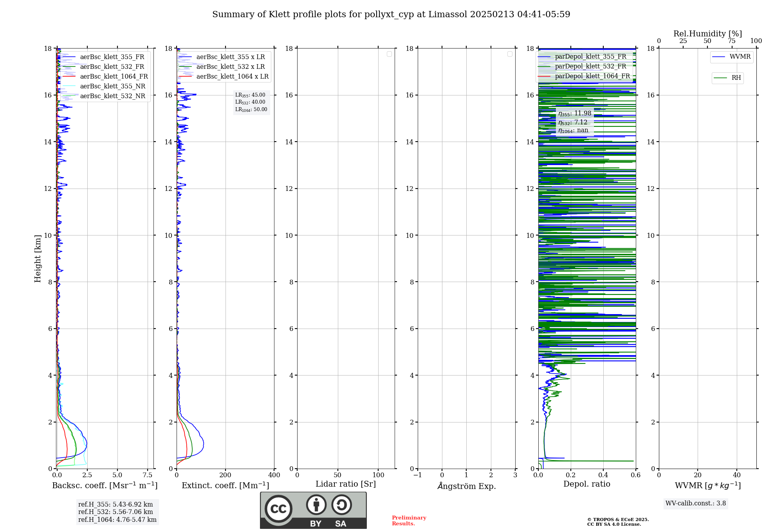Select the LR355: 45.00 annotation

tap(250, 95)
